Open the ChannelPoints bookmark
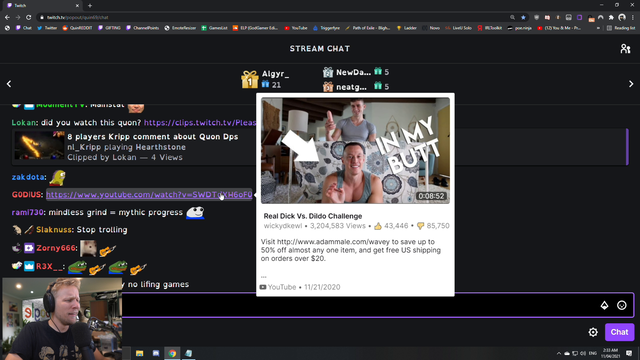The image size is (640, 360). click(142, 28)
